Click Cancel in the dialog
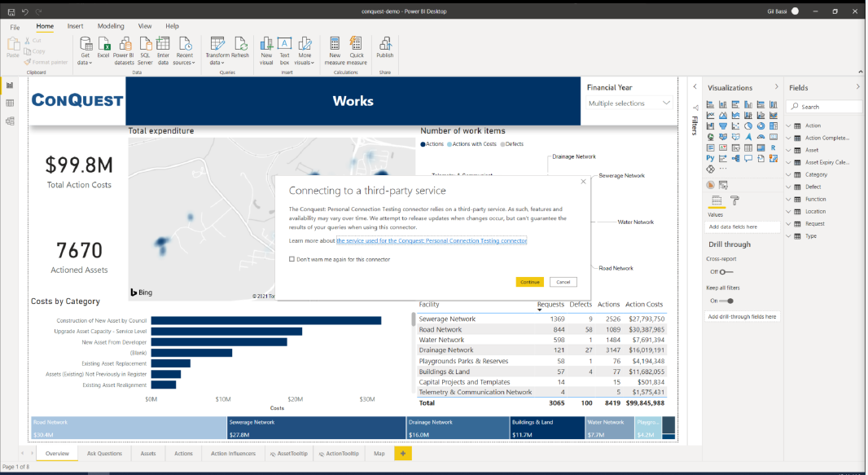Screen dimensions: 868x475 [x=563, y=282]
